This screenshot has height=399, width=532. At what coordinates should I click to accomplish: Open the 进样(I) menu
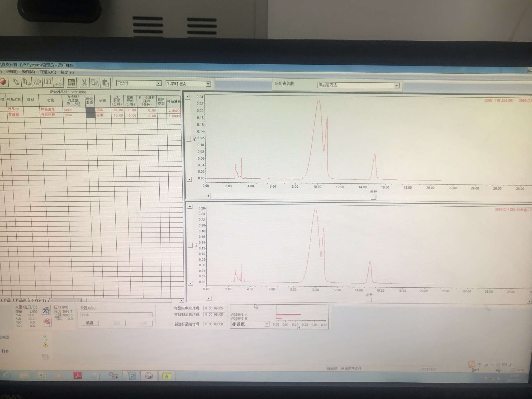tap(12, 72)
